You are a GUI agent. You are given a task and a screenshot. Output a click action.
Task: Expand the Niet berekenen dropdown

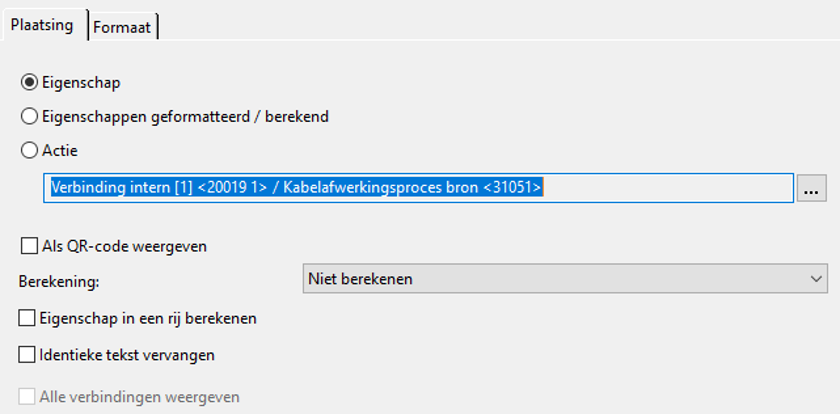tap(565, 279)
